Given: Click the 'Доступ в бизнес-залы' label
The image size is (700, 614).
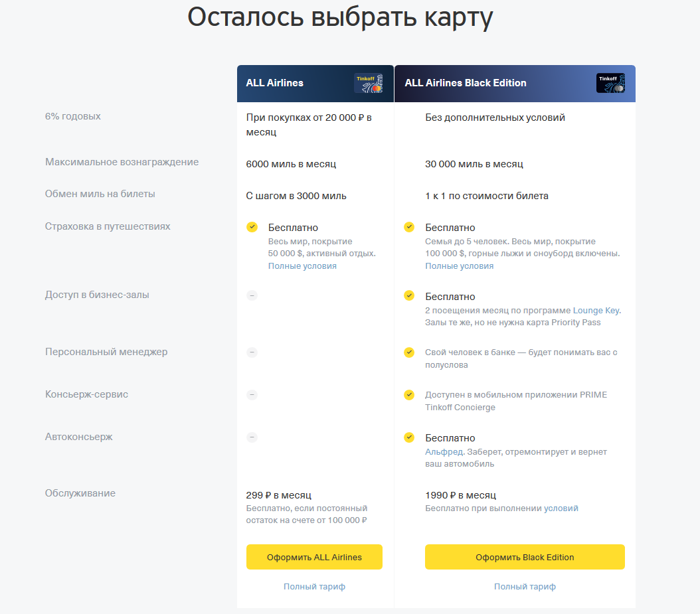Looking at the screenshot, I should pos(97,295).
